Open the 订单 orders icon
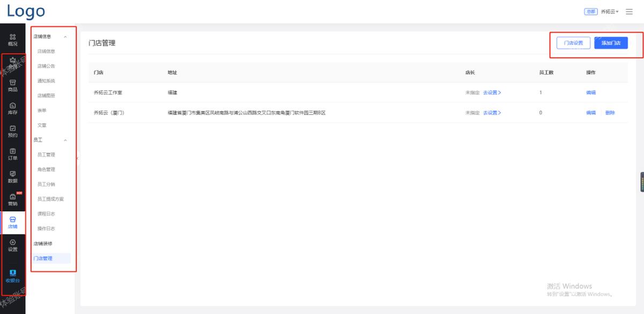Viewport: 644px width, 314px height. tap(13, 155)
